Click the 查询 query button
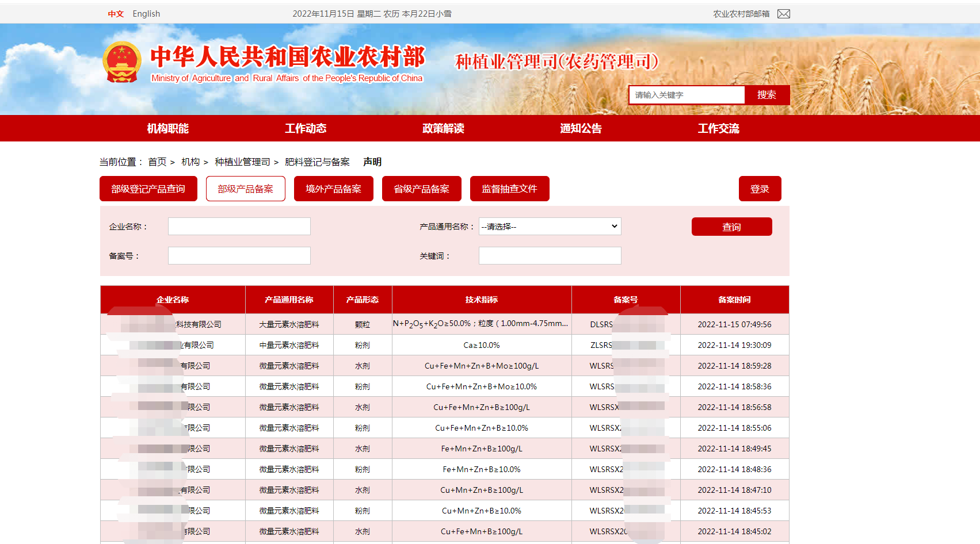This screenshot has width=980, height=544. click(732, 227)
